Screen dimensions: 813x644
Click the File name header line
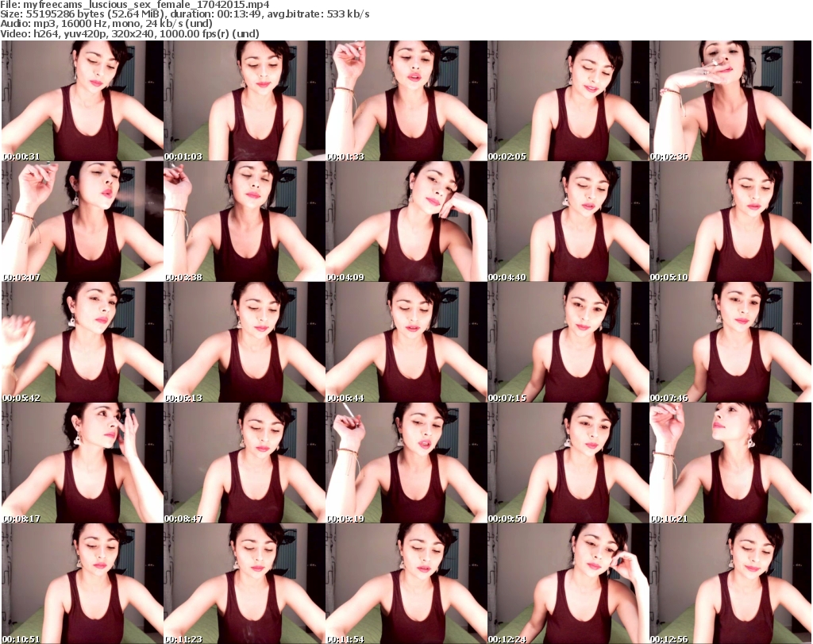(135, 5)
